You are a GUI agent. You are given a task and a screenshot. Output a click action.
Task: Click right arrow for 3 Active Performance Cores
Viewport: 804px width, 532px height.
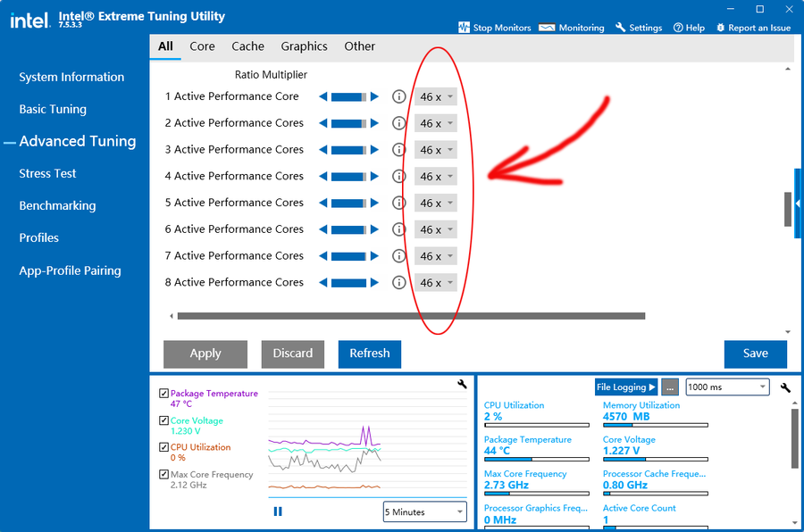tap(375, 150)
